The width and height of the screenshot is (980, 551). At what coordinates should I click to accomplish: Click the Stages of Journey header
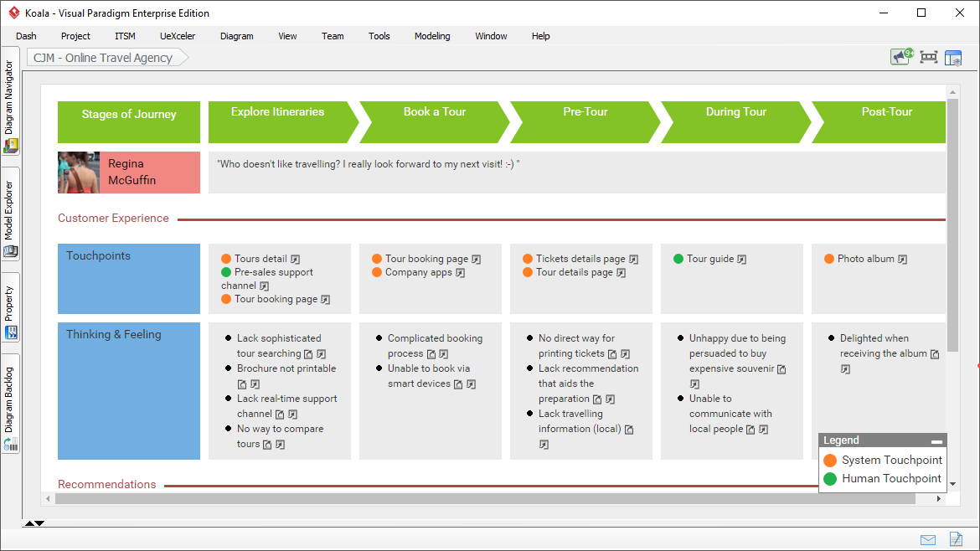(129, 121)
